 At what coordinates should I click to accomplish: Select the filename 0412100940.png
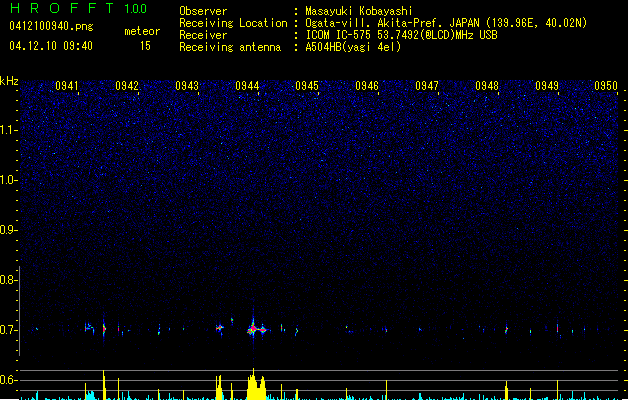tap(51, 27)
